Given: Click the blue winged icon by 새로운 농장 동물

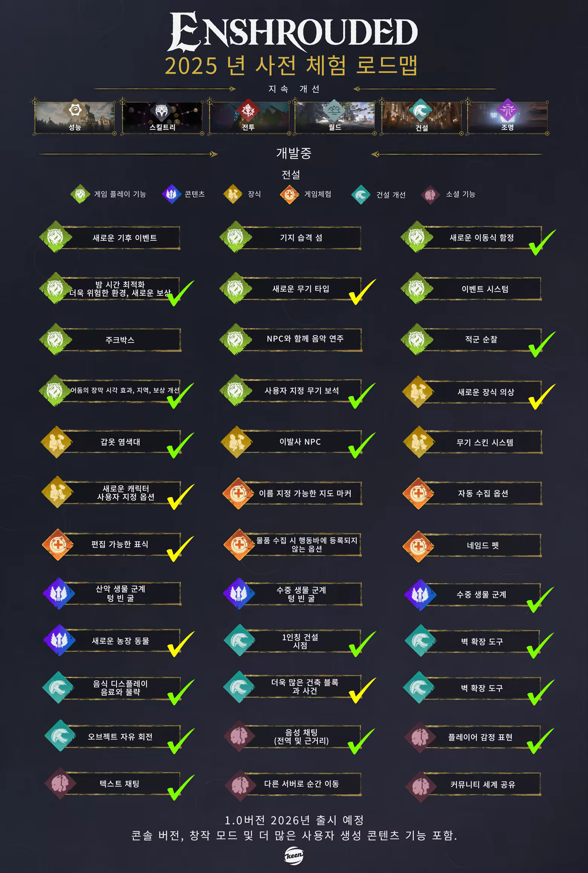Looking at the screenshot, I should [x=59, y=640].
